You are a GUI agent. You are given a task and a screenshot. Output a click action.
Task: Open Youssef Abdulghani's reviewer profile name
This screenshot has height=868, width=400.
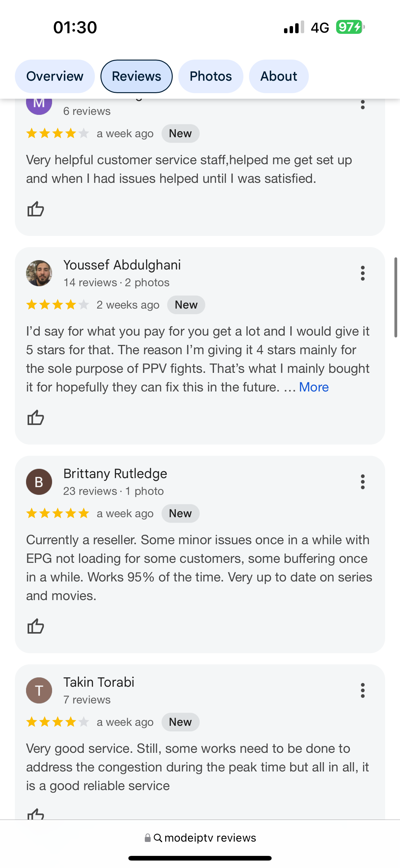point(122,265)
